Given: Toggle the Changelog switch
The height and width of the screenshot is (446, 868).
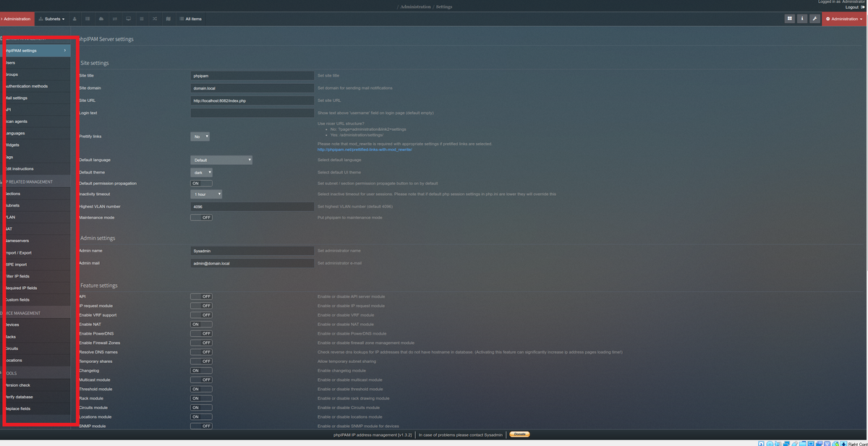Looking at the screenshot, I should tap(201, 371).
